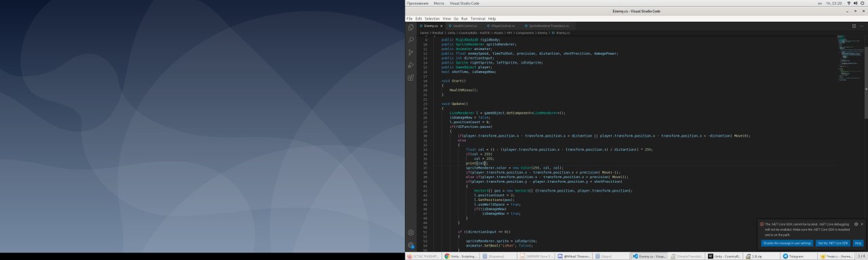Click the 'Get the .NET Core SDK' button
Screen dimensions: 868x260
click(832, 242)
